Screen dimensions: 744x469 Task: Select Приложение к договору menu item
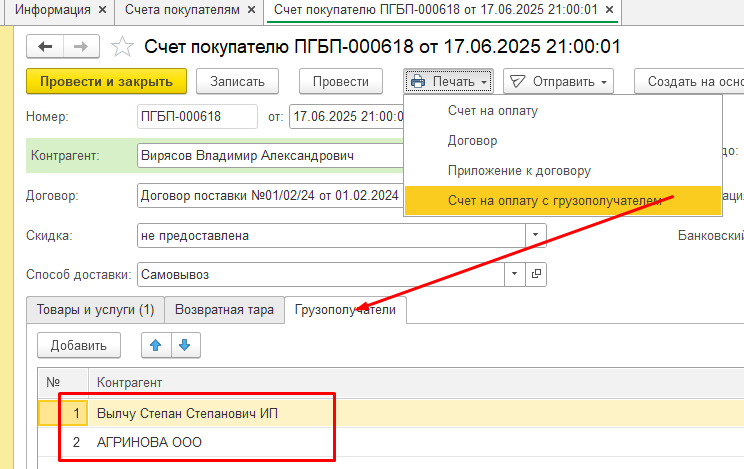[x=519, y=171]
